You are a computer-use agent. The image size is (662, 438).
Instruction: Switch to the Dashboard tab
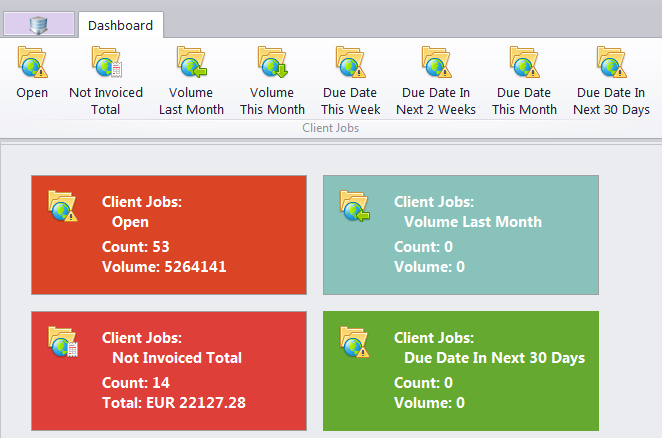121,25
